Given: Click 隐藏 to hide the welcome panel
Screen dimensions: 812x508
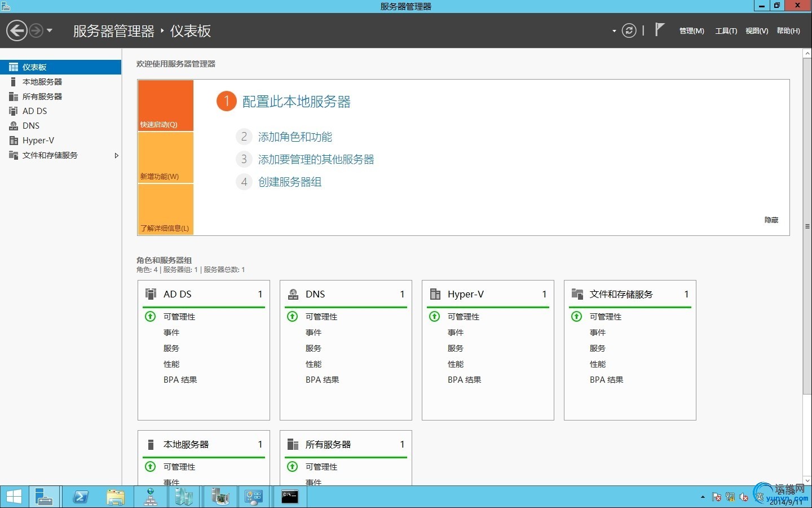Looking at the screenshot, I should coord(771,220).
